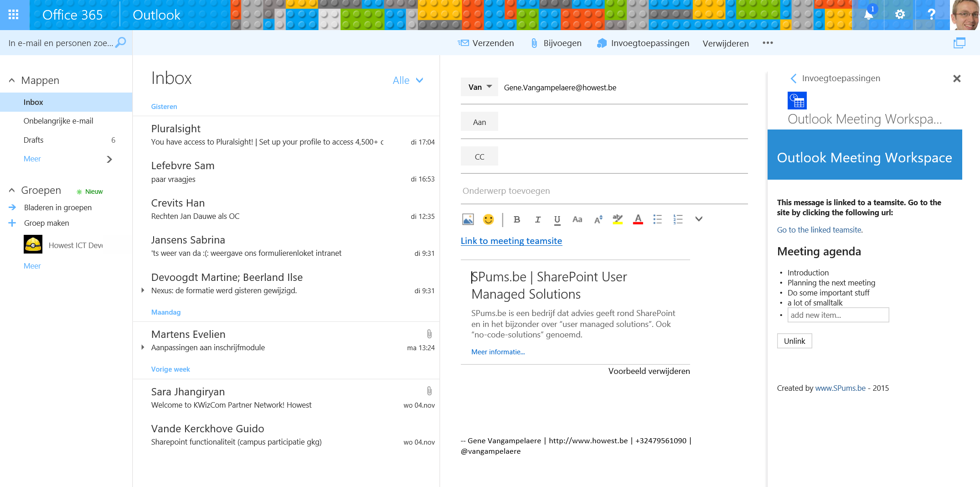Go back to the Invoegtoepassingen list
This screenshot has width=980, height=487.
794,78
